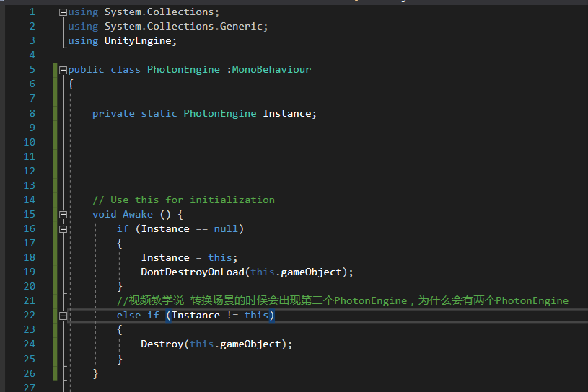Click System.Collections on line 1
The image size is (588, 392).
[159, 12]
